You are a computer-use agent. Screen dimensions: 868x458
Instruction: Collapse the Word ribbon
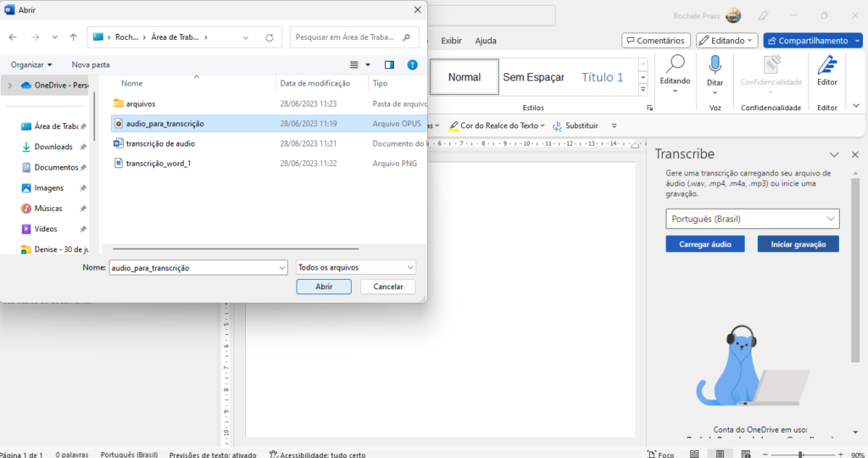pos(856,106)
